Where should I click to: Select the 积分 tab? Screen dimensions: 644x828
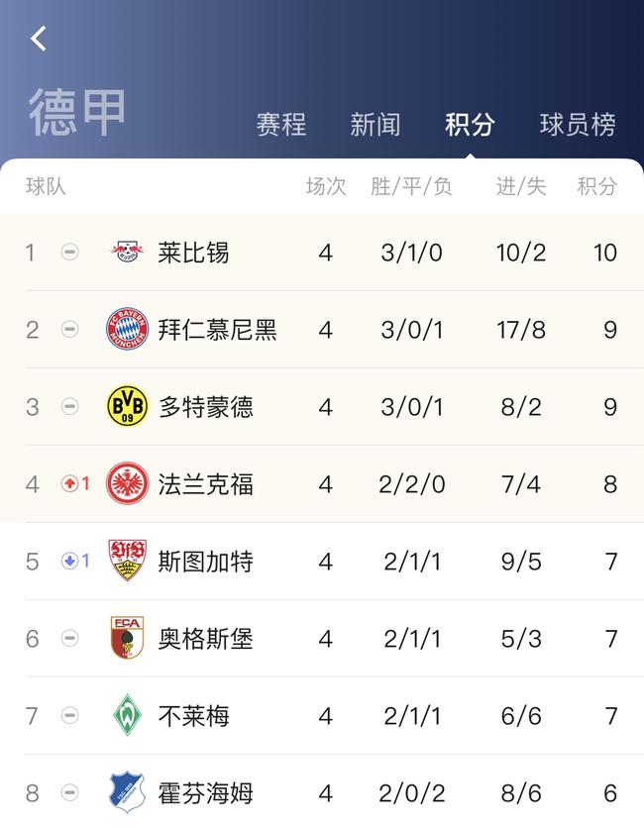pos(470,125)
